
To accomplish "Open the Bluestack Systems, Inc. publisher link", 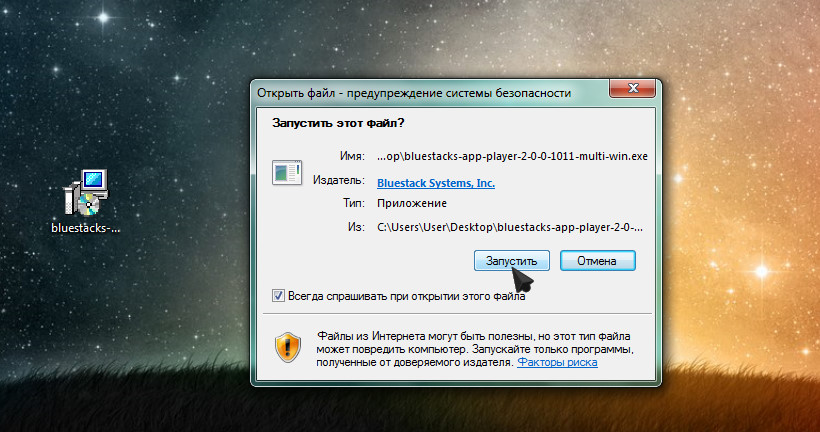I will 436,183.
